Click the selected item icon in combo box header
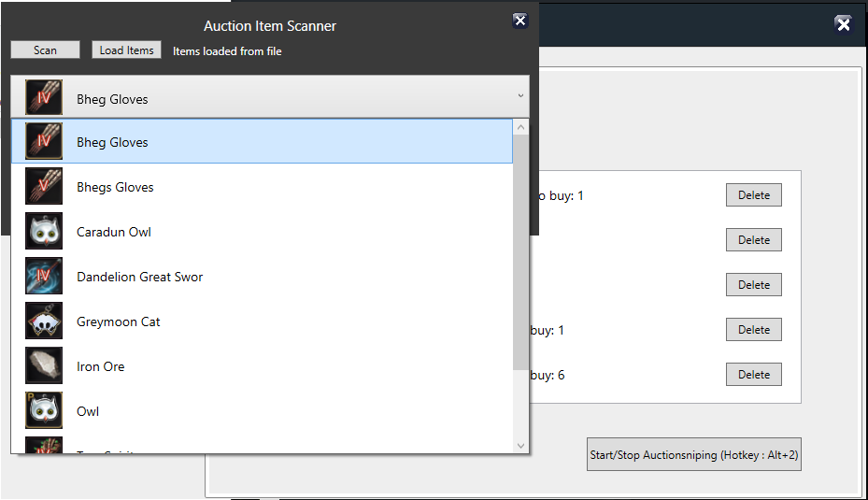 click(x=44, y=97)
